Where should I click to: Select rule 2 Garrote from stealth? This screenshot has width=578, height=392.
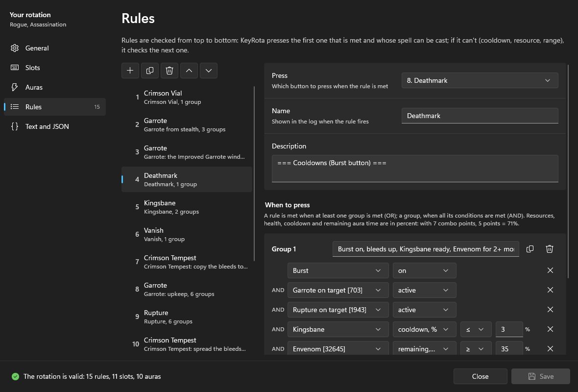pos(187,124)
